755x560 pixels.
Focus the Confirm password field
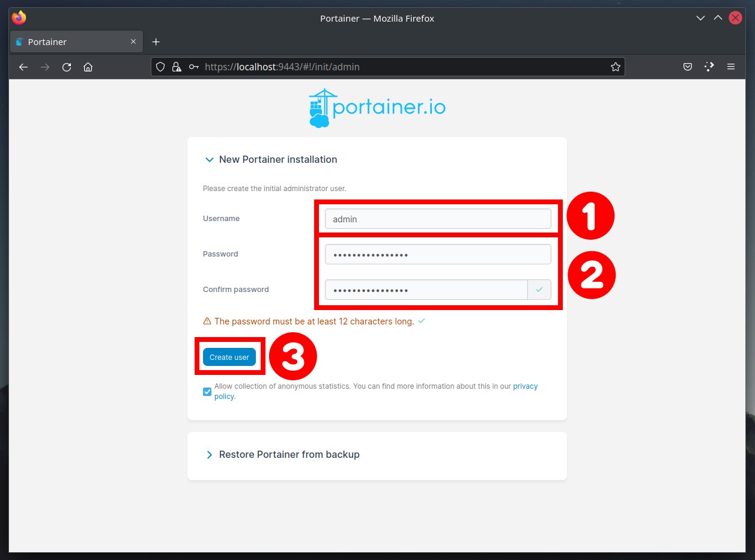pos(426,290)
